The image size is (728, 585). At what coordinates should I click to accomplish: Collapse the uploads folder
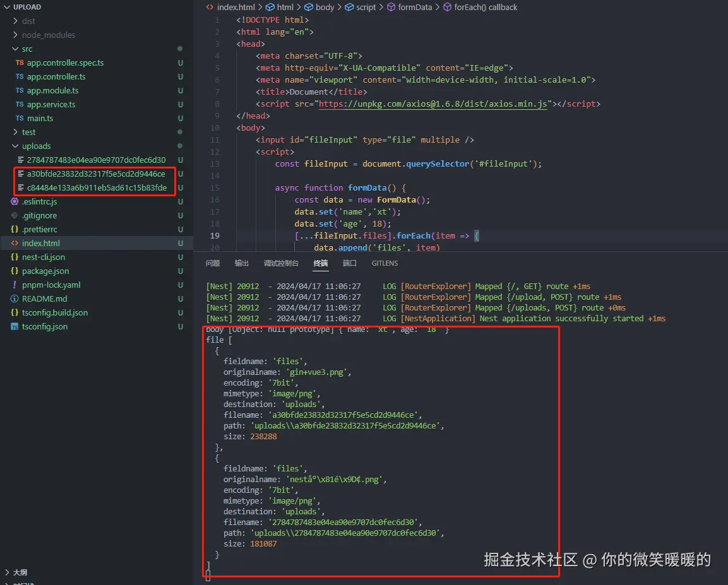click(x=15, y=146)
